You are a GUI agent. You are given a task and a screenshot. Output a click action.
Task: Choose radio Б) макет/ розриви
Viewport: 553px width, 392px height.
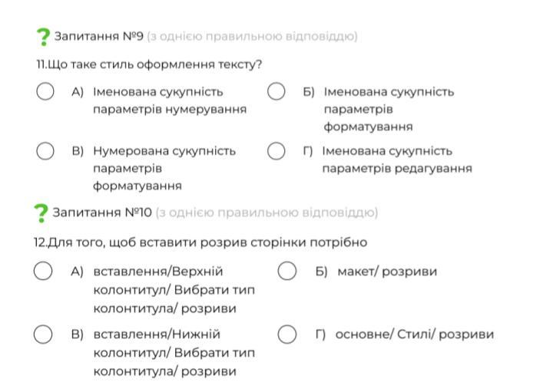click(287, 271)
